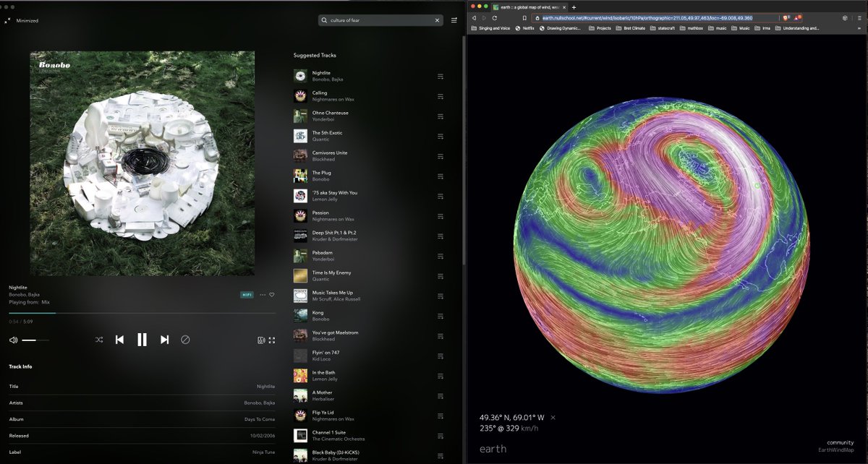Viewport: 868px width, 464px height.
Task: Click the EarthWindMap link
Action: (x=837, y=450)
